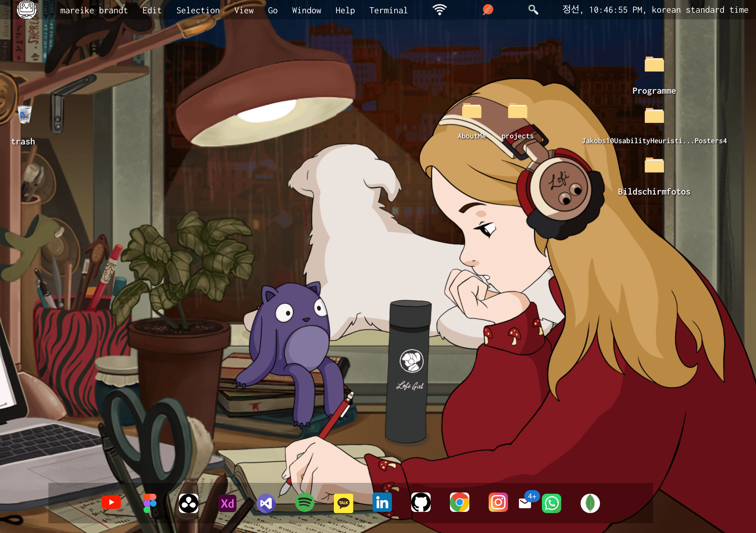Open the Window menu
Screen dimensions: 756x533
pos(306,11)
